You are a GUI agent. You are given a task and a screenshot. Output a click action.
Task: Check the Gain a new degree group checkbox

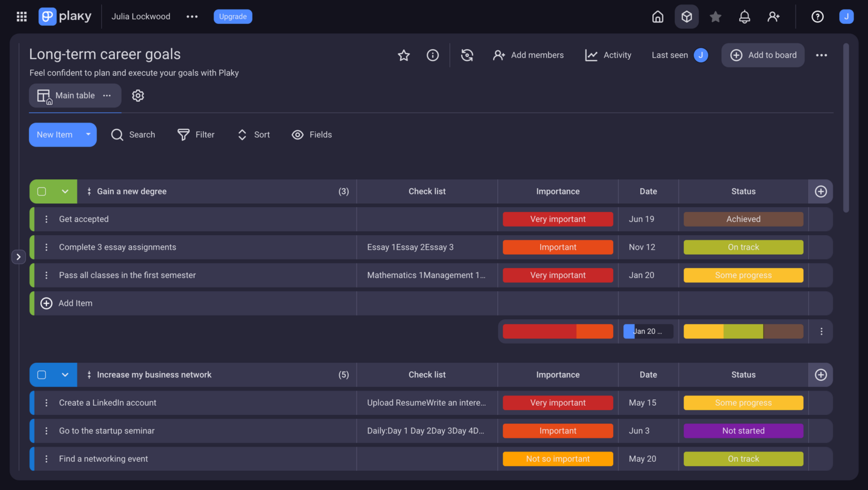pyautogui.click(x=42, y=192)
